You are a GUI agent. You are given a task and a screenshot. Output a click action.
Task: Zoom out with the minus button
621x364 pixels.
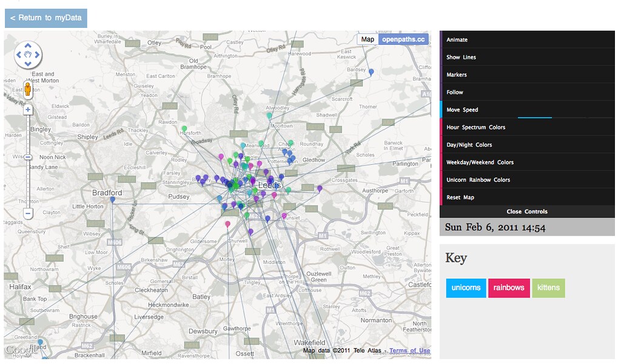pos(28,214)
